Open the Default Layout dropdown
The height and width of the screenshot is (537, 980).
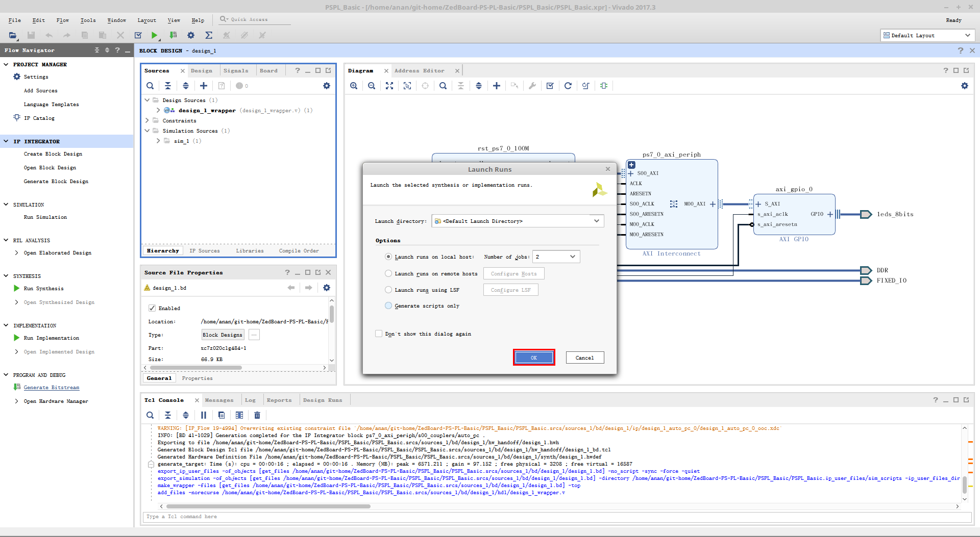click(x=928, y=35)
